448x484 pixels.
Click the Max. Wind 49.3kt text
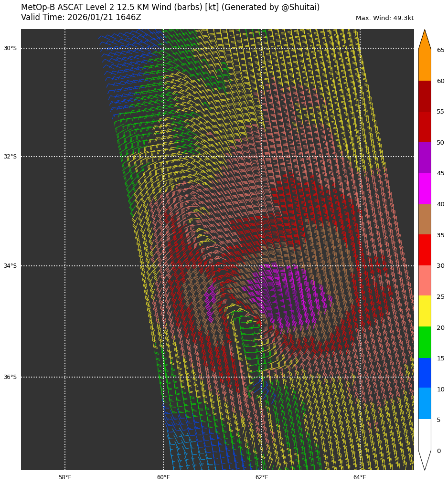pyautogui.click(x=384, y=18)
